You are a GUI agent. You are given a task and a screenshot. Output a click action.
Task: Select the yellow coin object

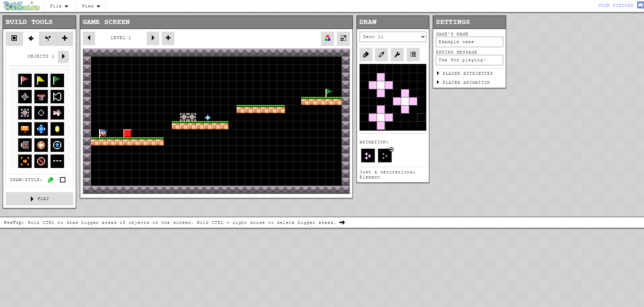[x=57, y=129]
